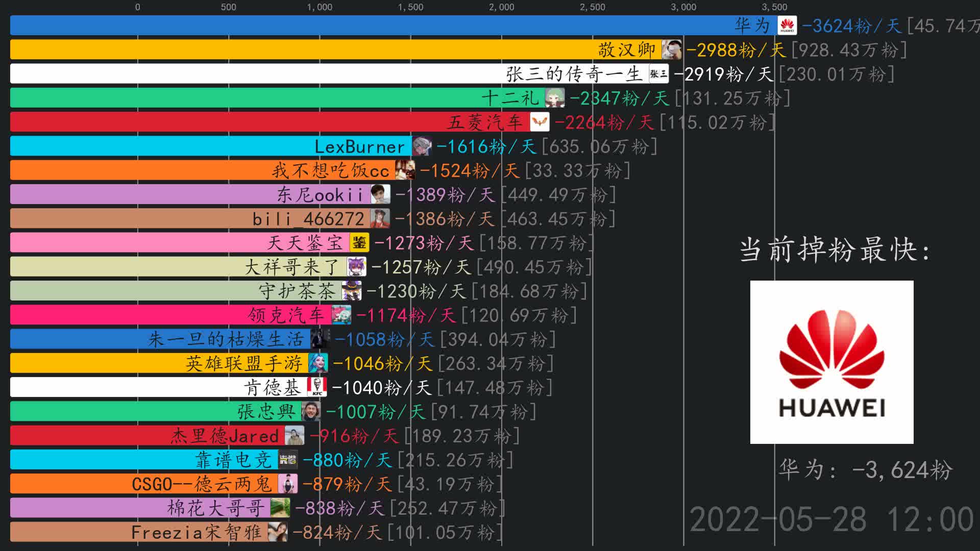Click the -1046粉/天 value text
The height and width of the screenshot is (551, 980).
pos(383,363)
